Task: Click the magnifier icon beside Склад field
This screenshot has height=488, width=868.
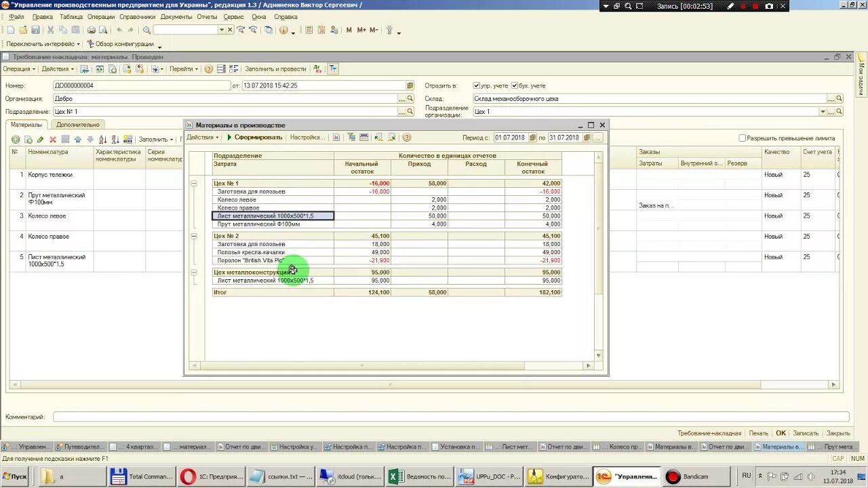Action: point(840,98)
